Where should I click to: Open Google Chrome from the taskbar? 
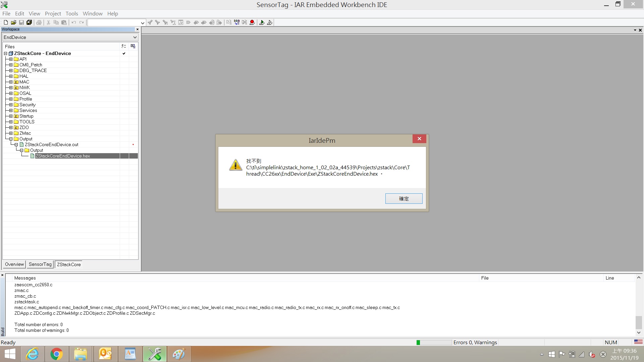pos(56,354)
